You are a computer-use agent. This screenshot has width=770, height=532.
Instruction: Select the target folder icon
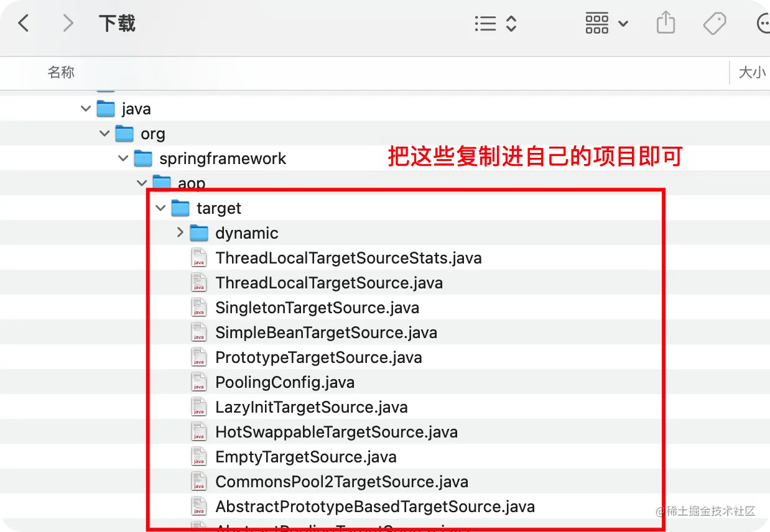pyautogui.click(x=180, y=208)
